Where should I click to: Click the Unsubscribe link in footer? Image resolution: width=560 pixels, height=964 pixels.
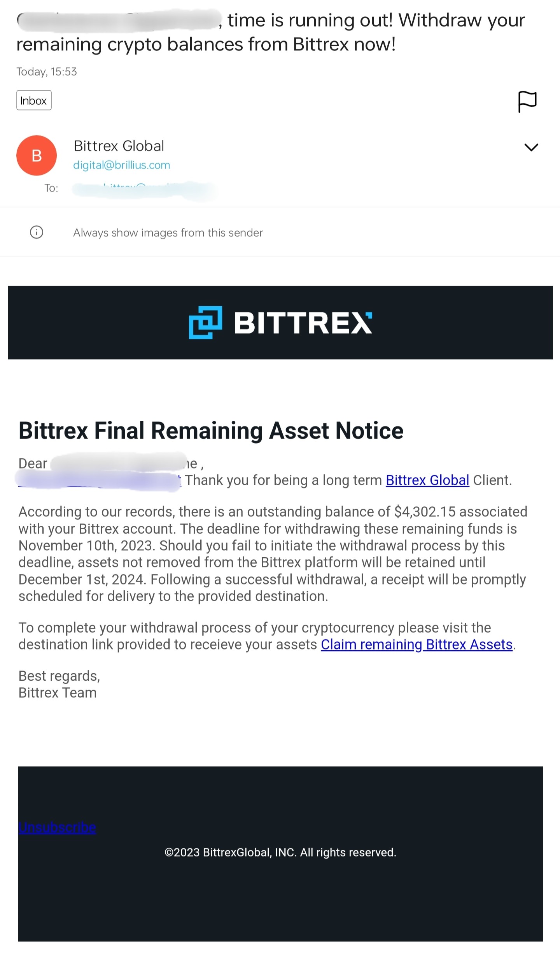(57, 827)
